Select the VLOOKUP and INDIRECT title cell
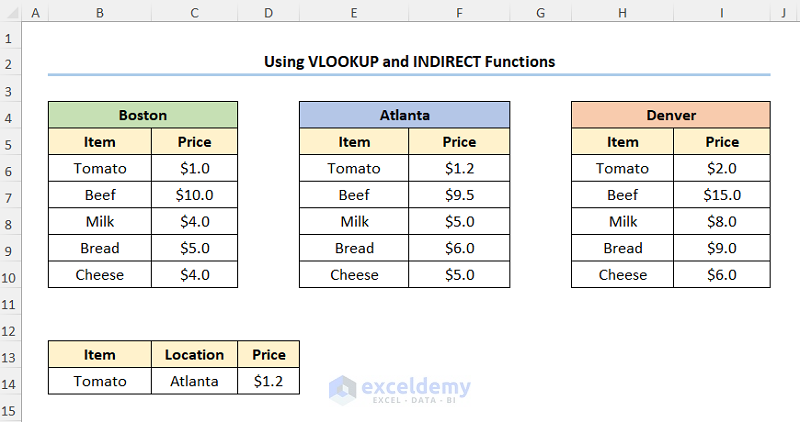The height and width of the screenshot is (422, 800). [x=409, y=62]
